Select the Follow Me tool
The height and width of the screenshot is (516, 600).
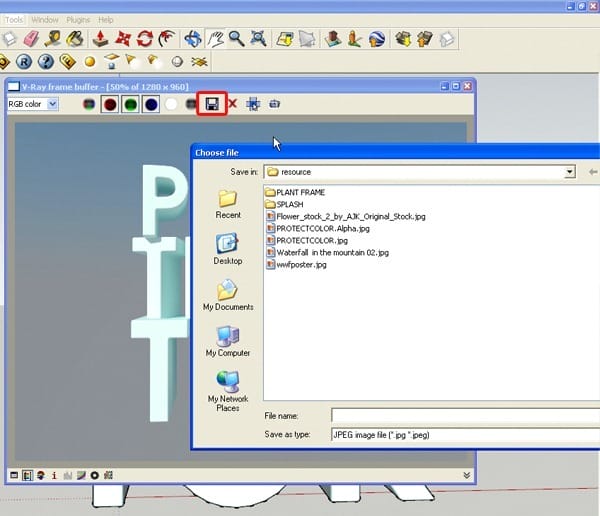(x=167, y=39)
